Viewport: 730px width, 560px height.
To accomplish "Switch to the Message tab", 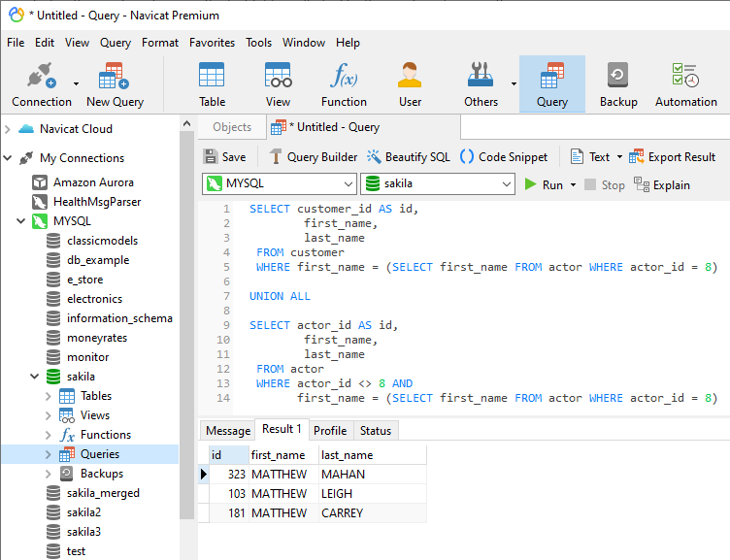I will coord(227,430).
